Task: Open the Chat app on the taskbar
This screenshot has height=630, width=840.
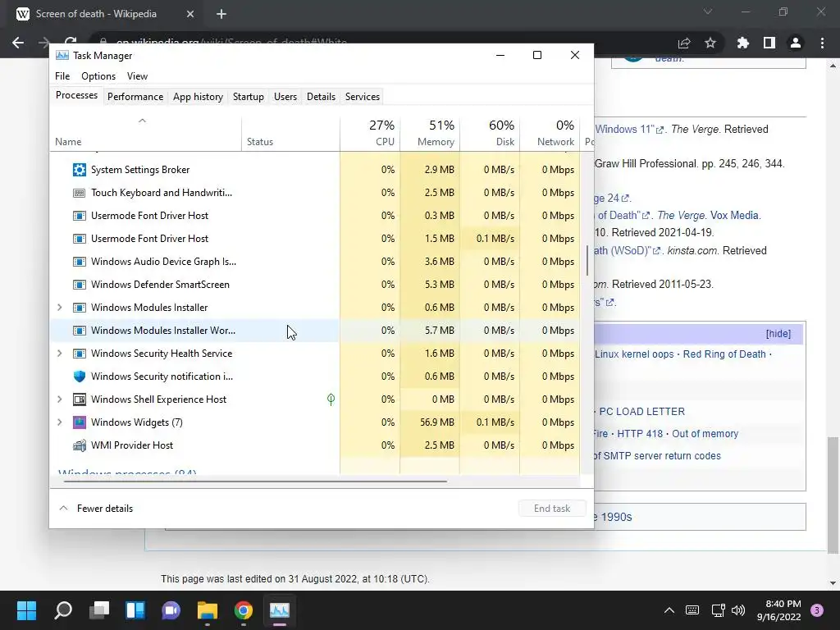Action: tap(171, 610)
